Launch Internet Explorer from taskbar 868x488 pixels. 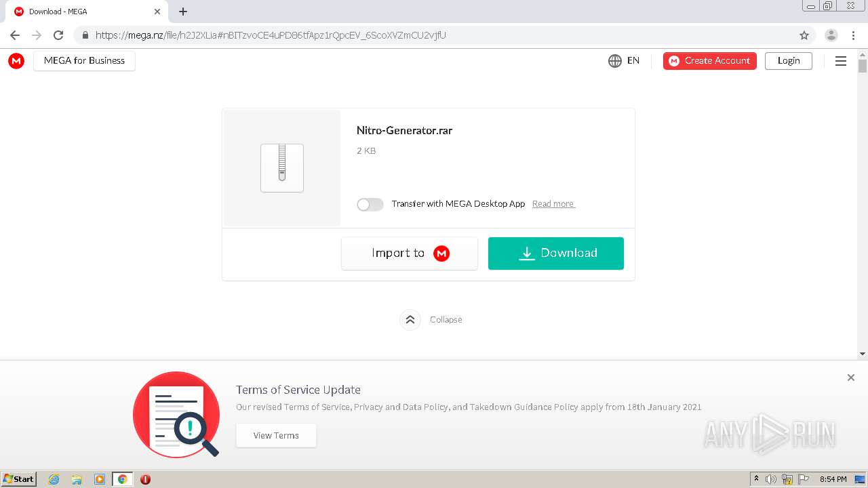54,479
